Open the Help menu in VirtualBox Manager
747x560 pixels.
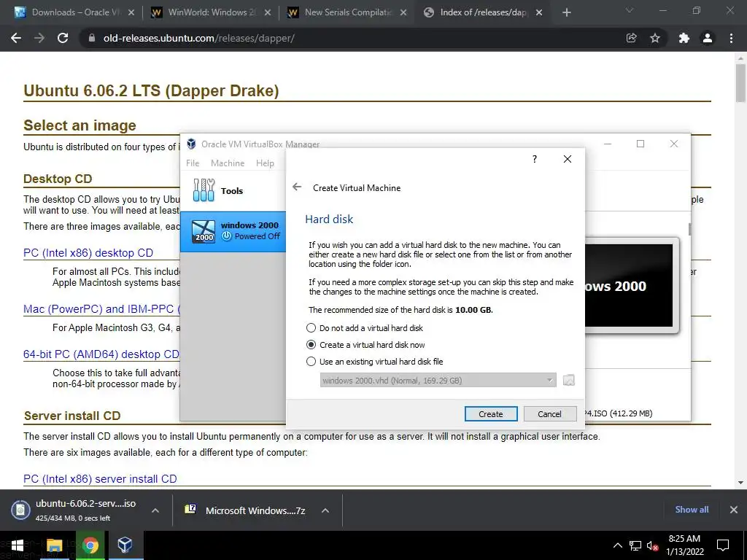point(265,163)
